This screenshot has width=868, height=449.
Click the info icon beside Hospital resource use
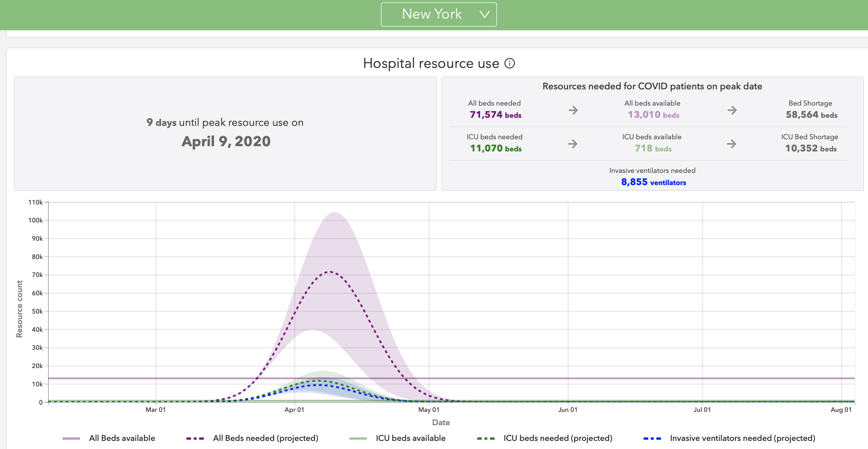point(509,63)
